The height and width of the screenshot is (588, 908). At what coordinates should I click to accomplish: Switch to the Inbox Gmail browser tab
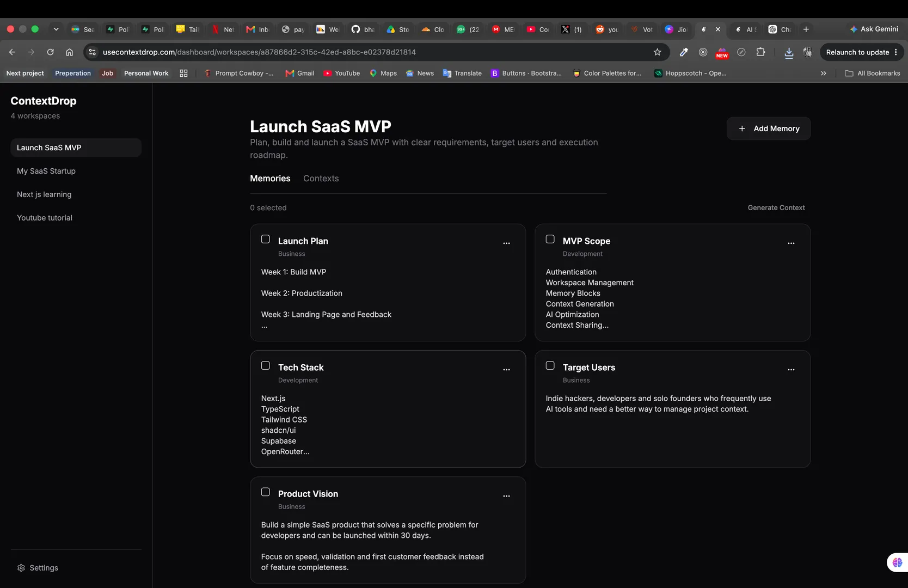[258, 29]
